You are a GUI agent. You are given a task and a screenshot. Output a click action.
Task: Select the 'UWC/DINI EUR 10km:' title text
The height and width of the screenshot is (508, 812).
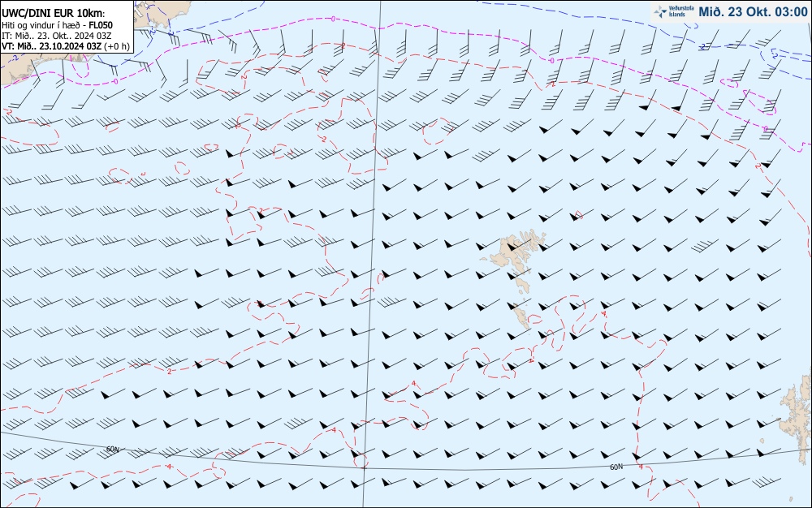(x=53, y=14)
